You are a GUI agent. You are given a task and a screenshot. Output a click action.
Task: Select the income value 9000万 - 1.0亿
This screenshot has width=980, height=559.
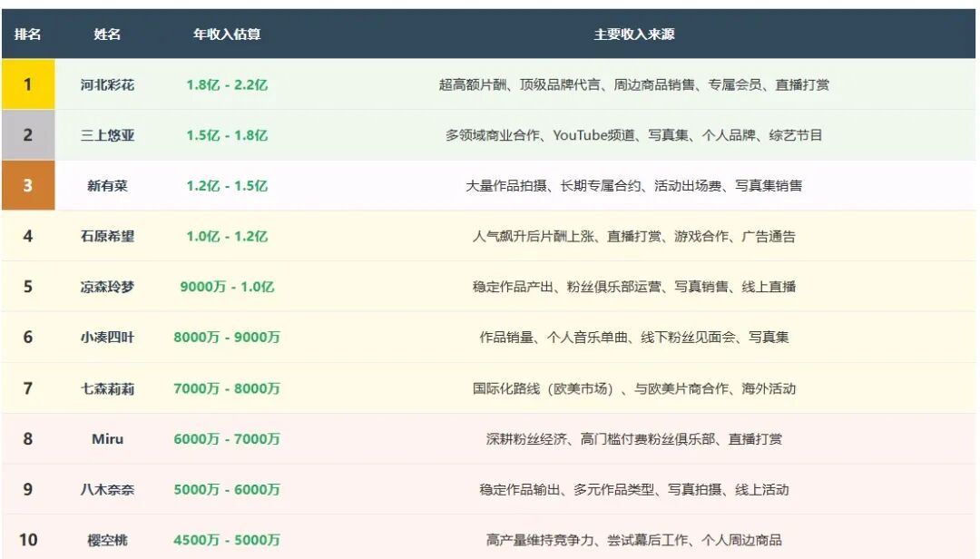click(x=227, y=287)
